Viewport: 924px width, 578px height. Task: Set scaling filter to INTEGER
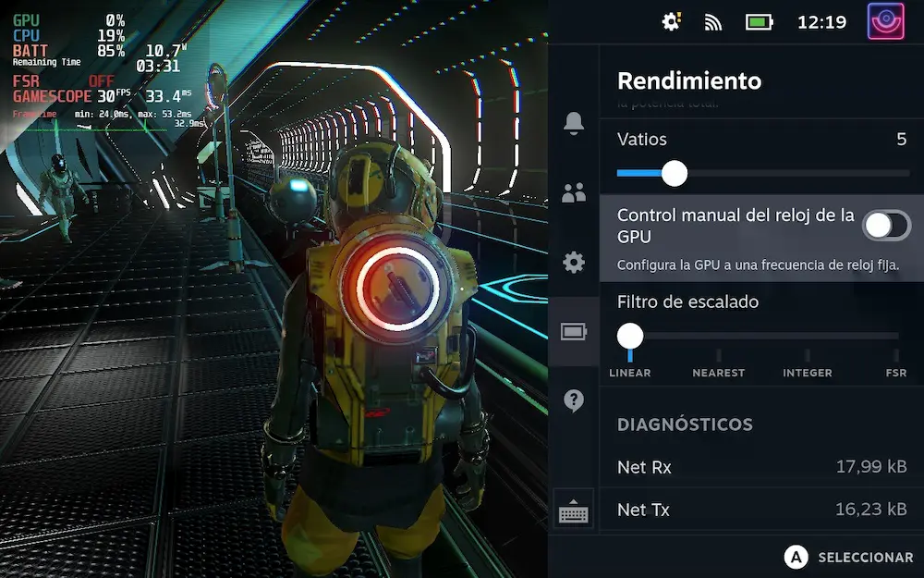(808, 373)
